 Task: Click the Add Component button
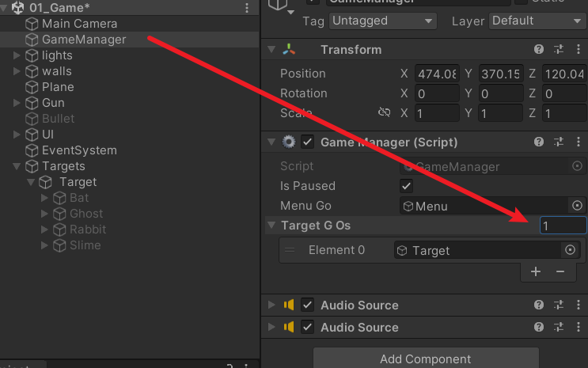click(x=426, y=359)
